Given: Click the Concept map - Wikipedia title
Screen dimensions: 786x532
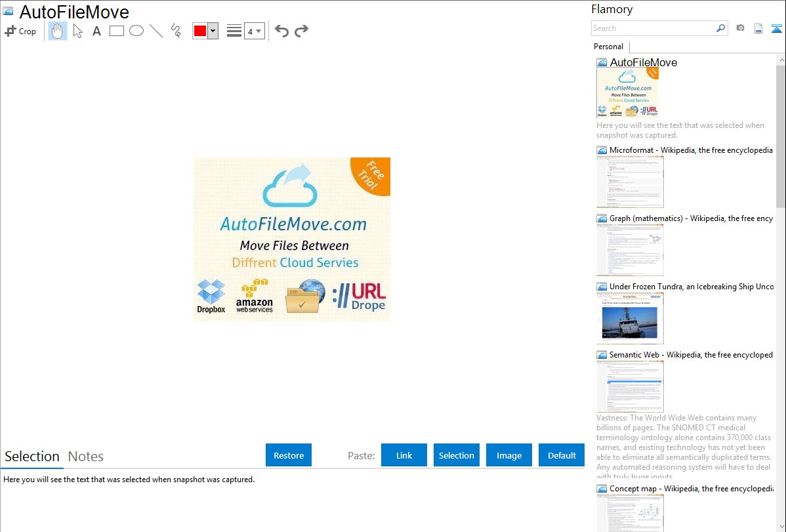Looking at the screenshot, I should (692, 488).
